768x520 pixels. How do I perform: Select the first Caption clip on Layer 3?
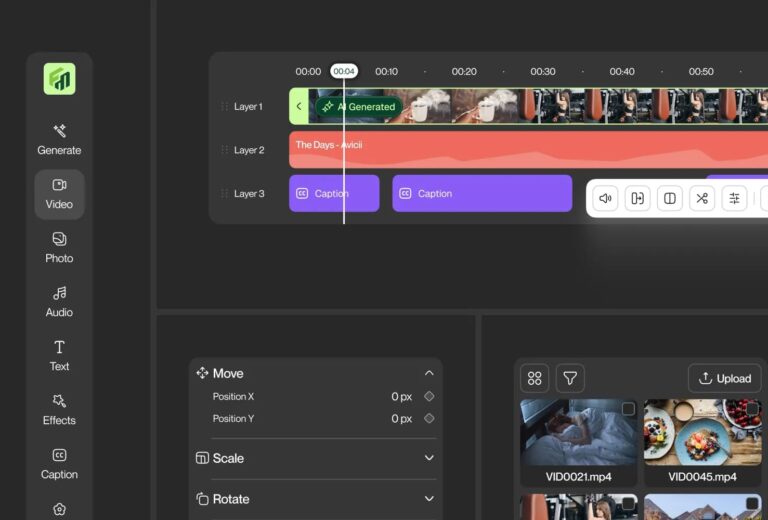334,193
